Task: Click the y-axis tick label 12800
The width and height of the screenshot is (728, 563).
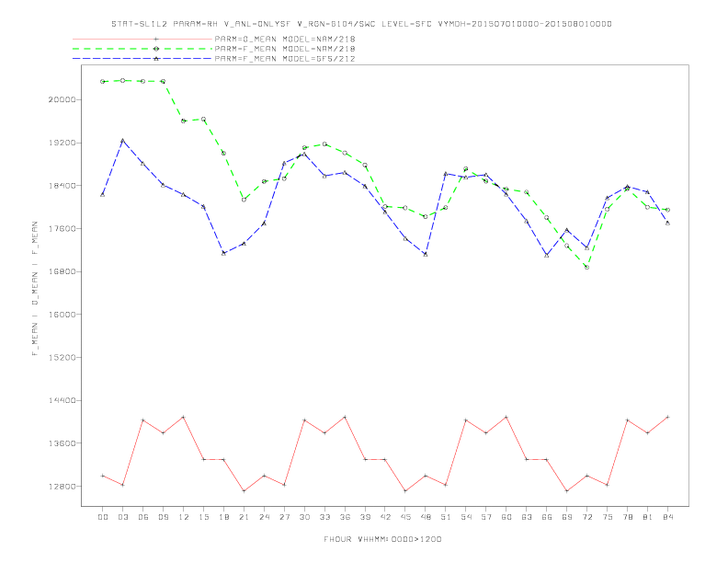Action: point(63,487)
